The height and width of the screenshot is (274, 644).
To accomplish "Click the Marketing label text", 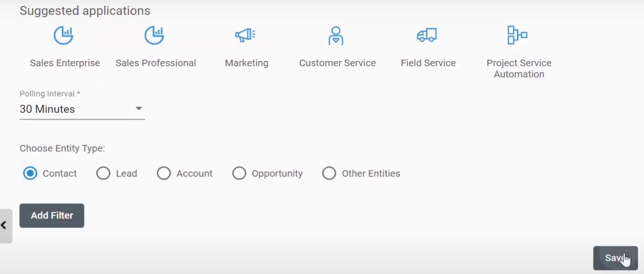I will 247,63.
